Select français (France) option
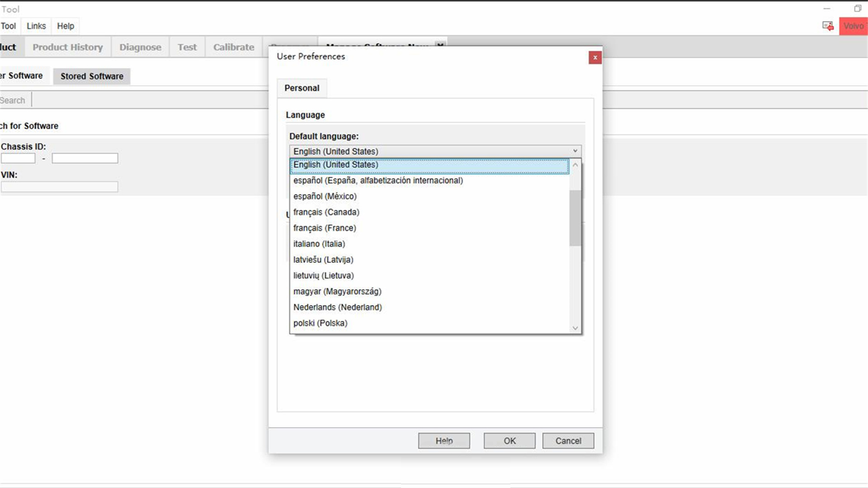 [x=429, y=228]
